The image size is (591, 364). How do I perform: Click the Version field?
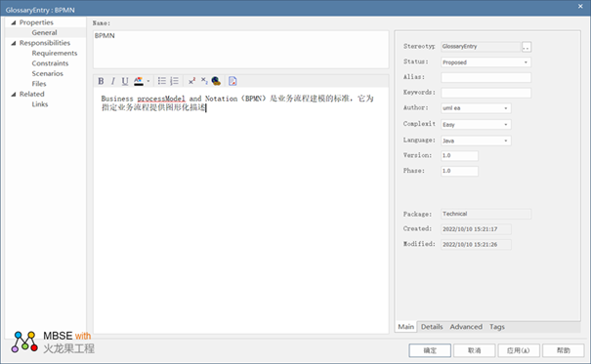click(459, 156)
